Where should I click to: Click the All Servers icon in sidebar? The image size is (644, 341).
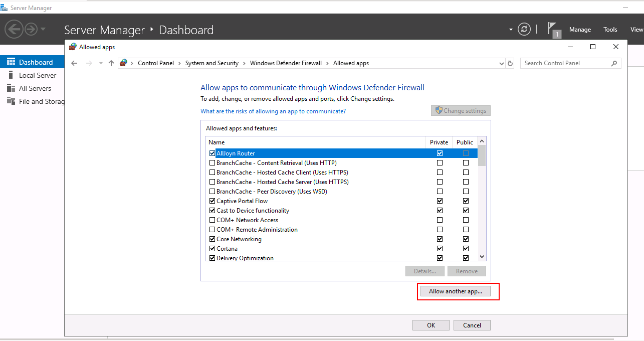[11, 88]
